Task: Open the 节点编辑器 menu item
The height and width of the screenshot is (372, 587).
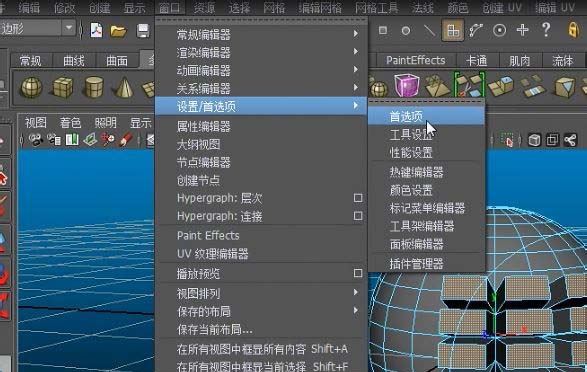Action: tap(261, 162)
